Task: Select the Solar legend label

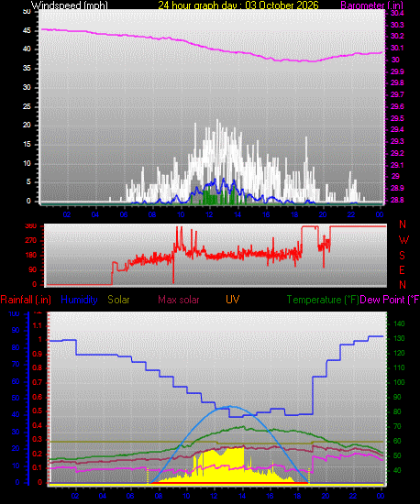Action: (x=118, y=300)
